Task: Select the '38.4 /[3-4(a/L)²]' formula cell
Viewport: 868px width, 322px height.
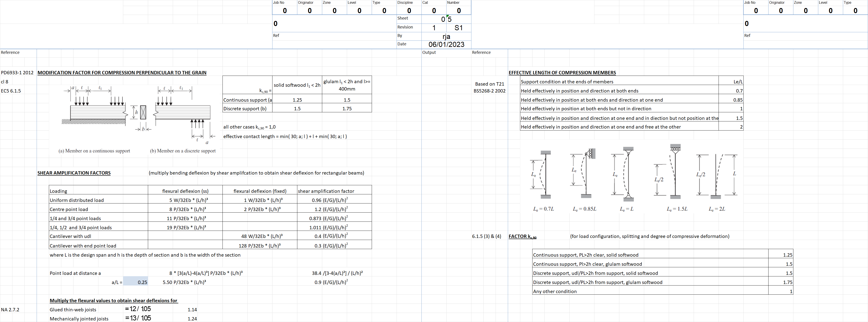Action: coord(337,273)
